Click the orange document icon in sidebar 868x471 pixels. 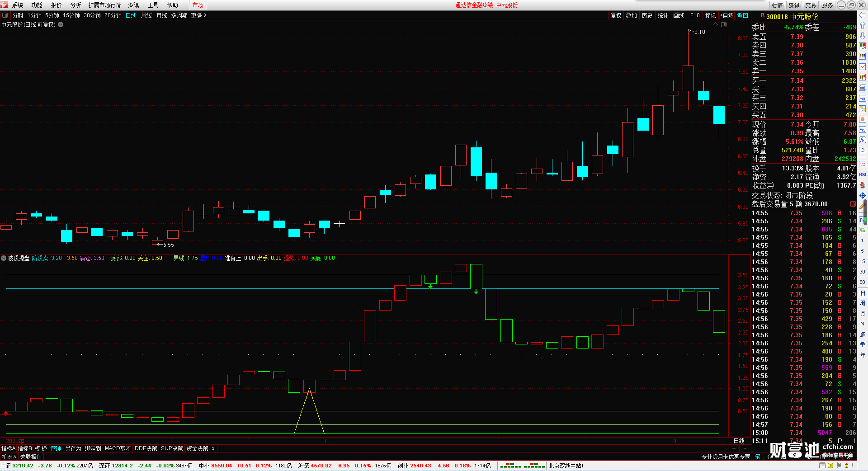[x=863, y=119]
